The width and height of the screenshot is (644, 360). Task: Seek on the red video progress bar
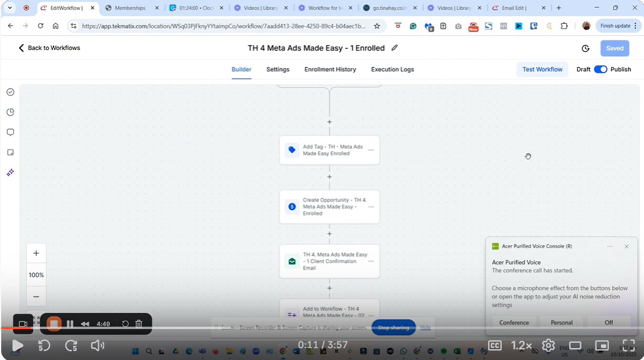(x=322, y=328)
